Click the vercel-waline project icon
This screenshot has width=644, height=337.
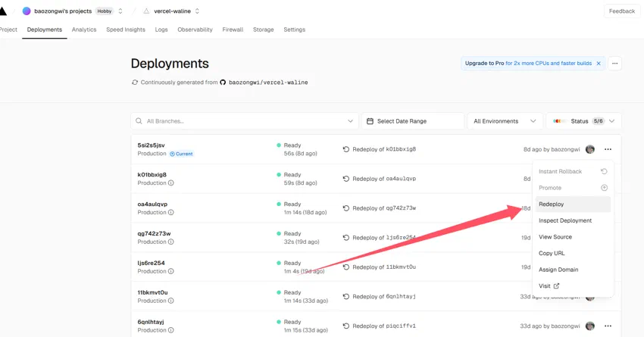pos(146,11)
